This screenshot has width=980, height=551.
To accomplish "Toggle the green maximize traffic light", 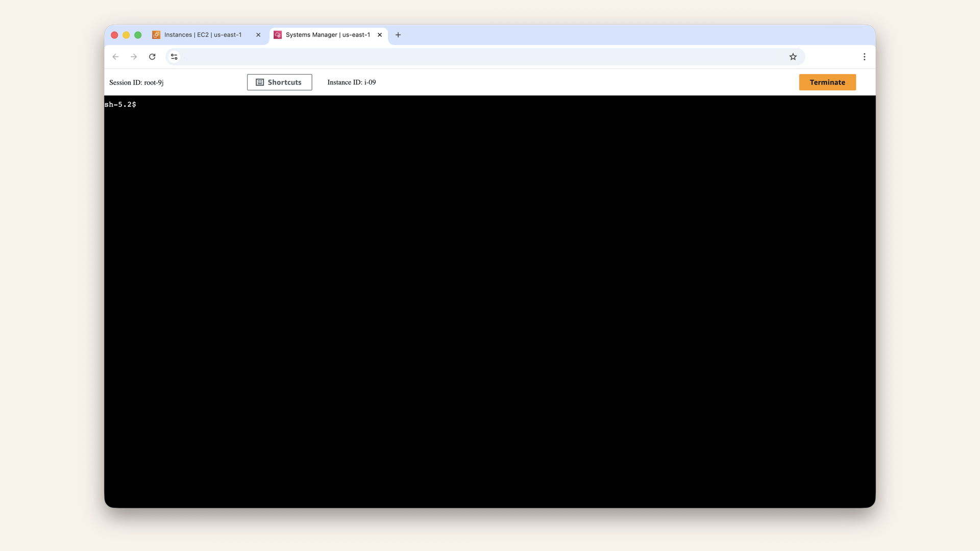I will (138, 35).
